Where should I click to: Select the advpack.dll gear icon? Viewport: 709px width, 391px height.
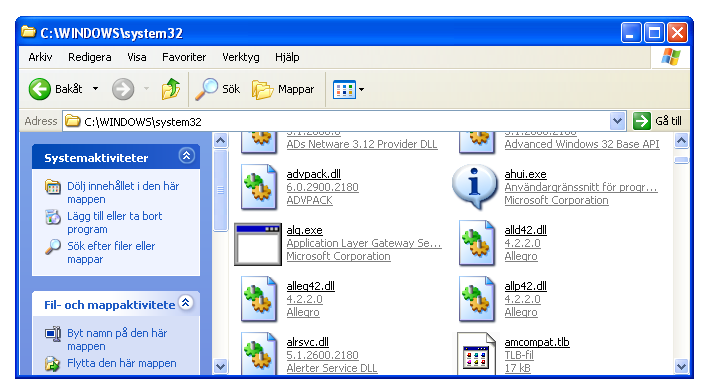(258, 187)
